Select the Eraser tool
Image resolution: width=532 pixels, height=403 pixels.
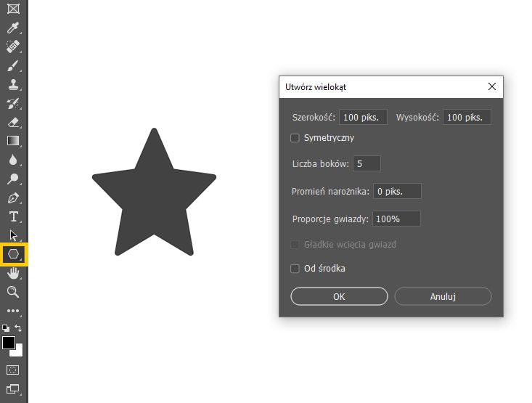click(x=13, y=122)
